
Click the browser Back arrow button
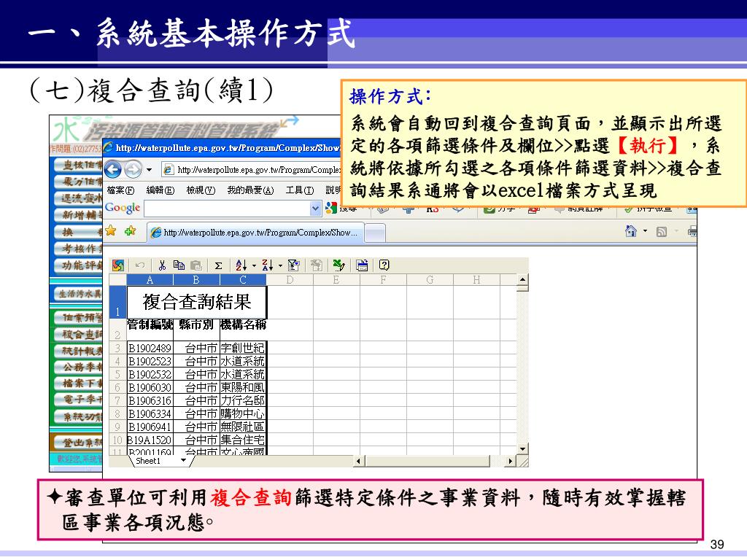tap(113, 169)
